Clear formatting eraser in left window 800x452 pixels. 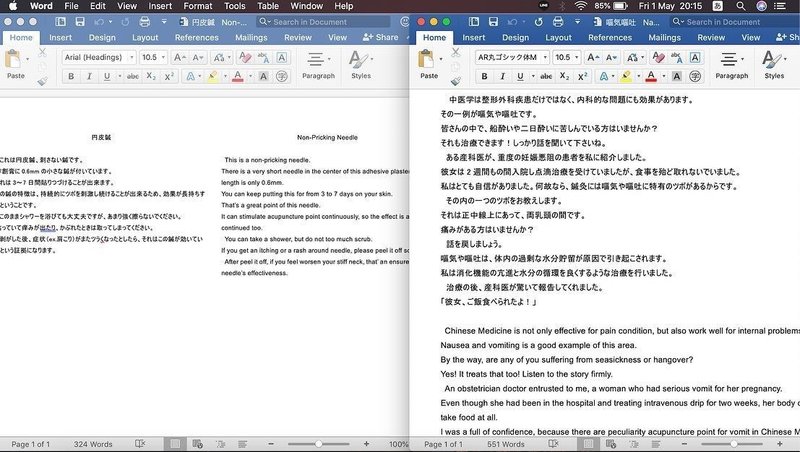[245, 58]
